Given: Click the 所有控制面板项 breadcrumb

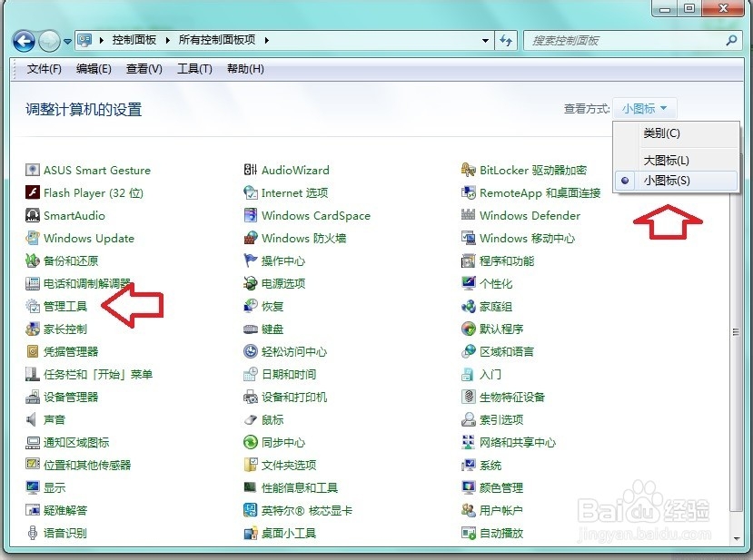Looking at the screenshot, I should [x=216, y=40].
